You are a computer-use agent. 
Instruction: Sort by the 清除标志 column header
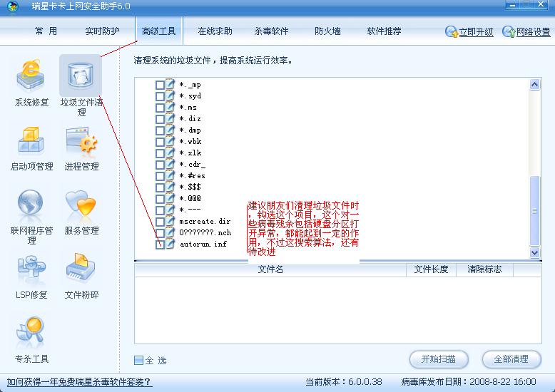[x=484, y=269]
